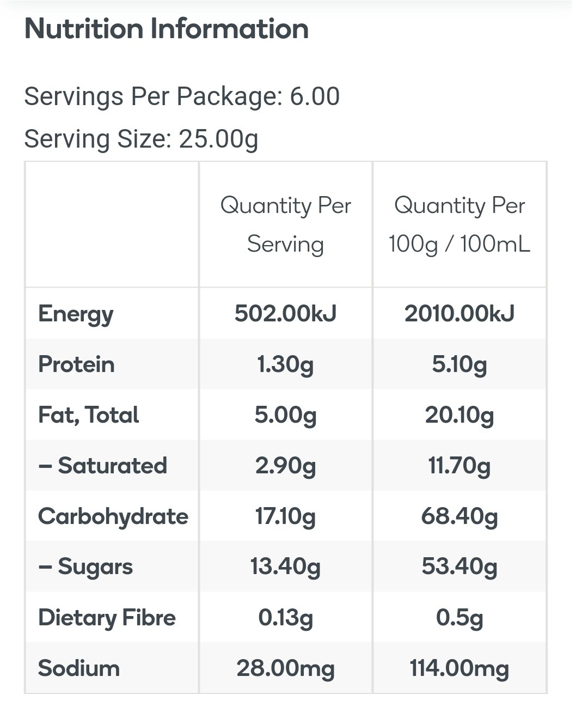The width and height of the screenshot is (588, 713).
Task: Click the 114.00mg sodium value
Action: pos(459,668)
